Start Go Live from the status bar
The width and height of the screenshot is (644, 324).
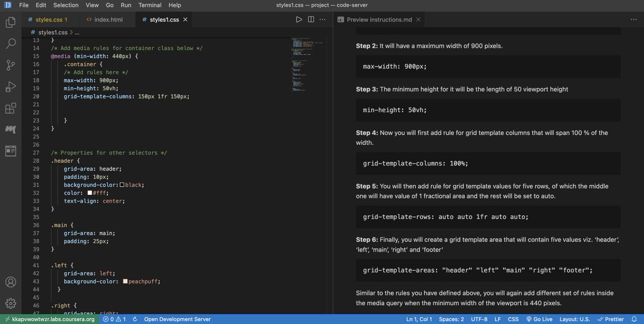(x=540, y=318)
